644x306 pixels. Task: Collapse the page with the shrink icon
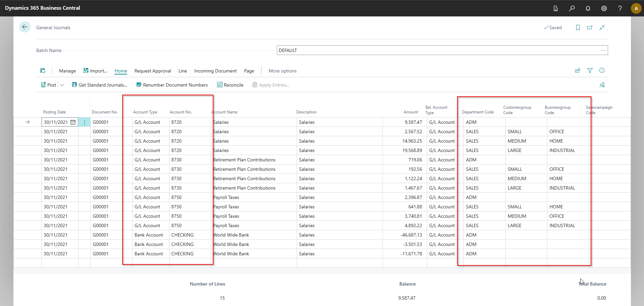pos(602,28)
